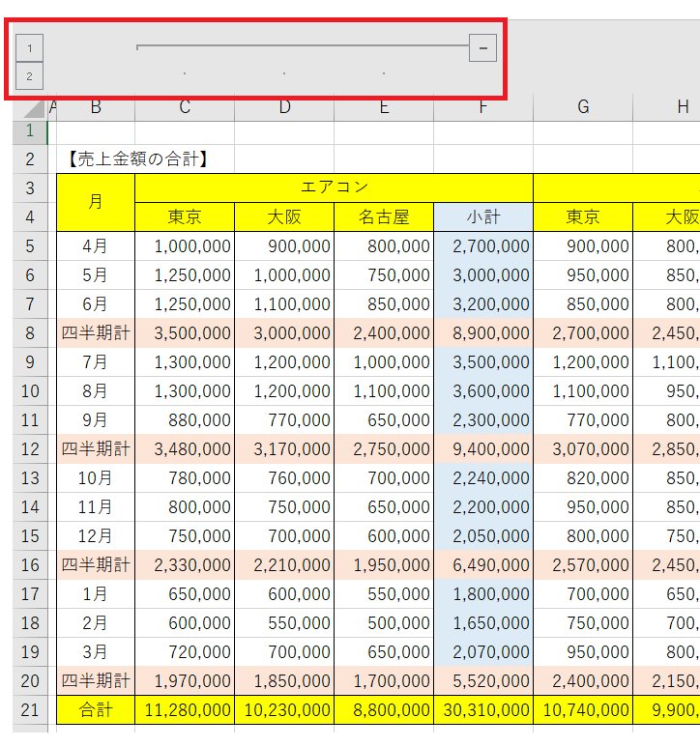Select column F header
The width and height of the screenshot is (700, 747).
[x=483, y=107]
